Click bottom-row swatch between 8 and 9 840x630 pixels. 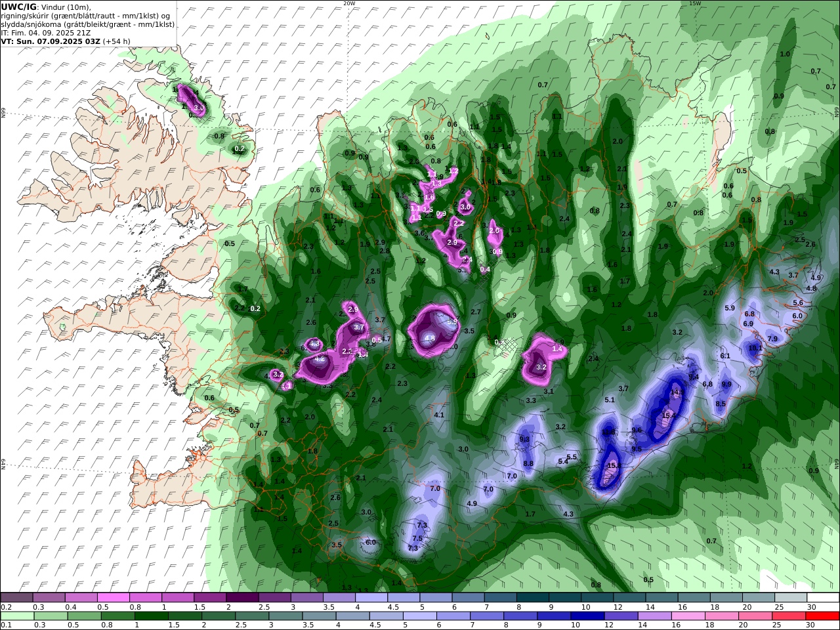(522, 616)
